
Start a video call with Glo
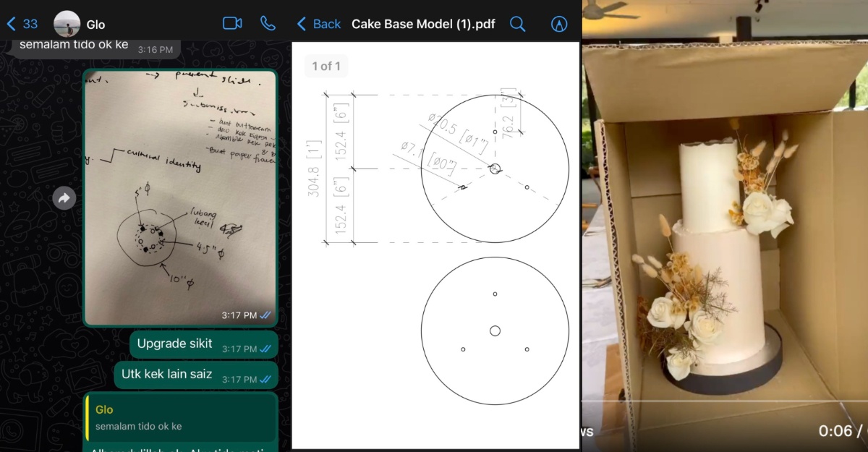232,23
